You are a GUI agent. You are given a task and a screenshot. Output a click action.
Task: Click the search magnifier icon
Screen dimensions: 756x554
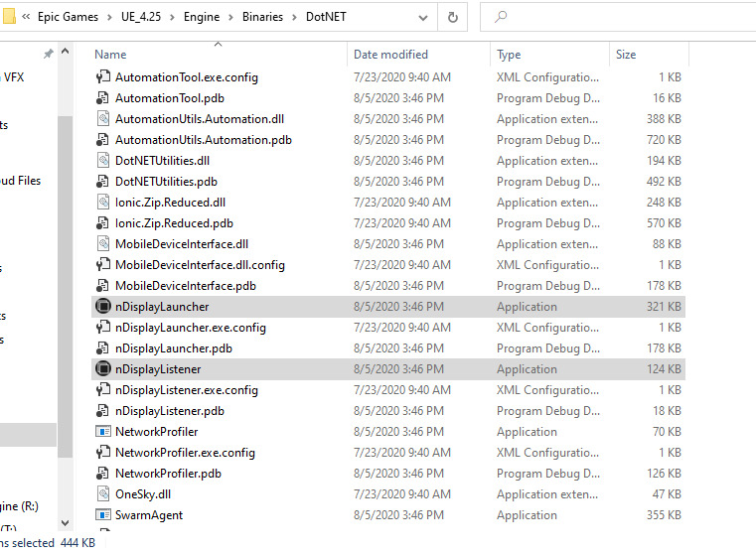click(501, 17)
